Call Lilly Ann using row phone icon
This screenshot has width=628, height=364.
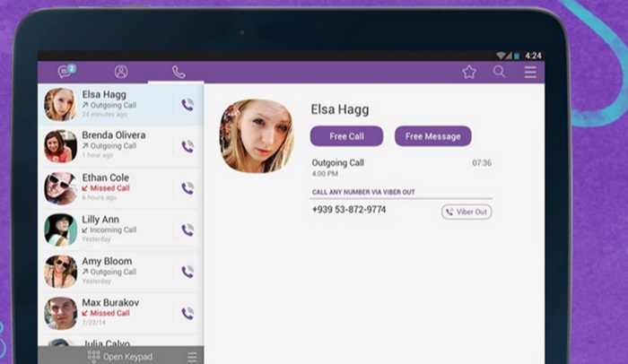point(188,230)
